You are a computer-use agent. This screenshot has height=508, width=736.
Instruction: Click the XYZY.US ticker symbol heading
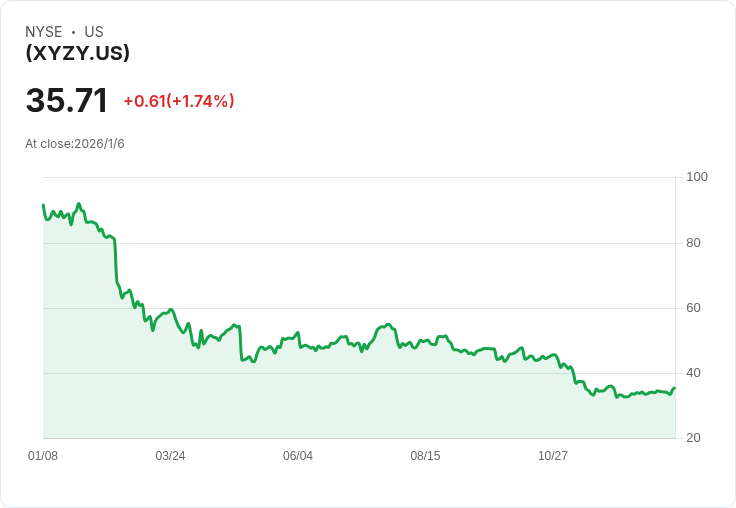tap(78, 53)
